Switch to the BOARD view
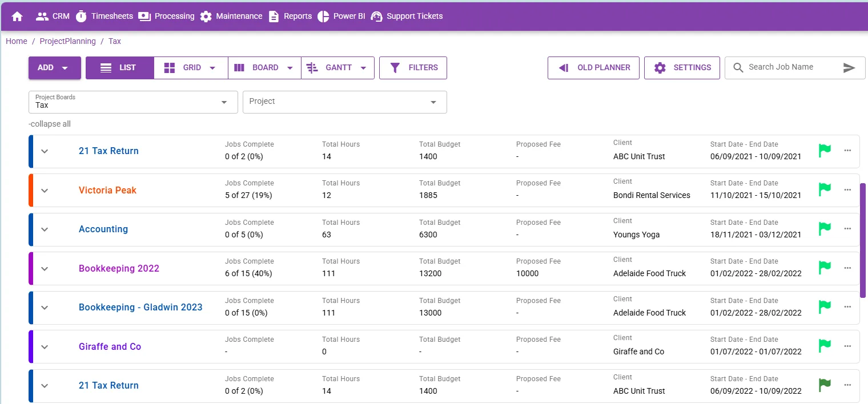This screenshot has width=868, height=404. (258, 68)
